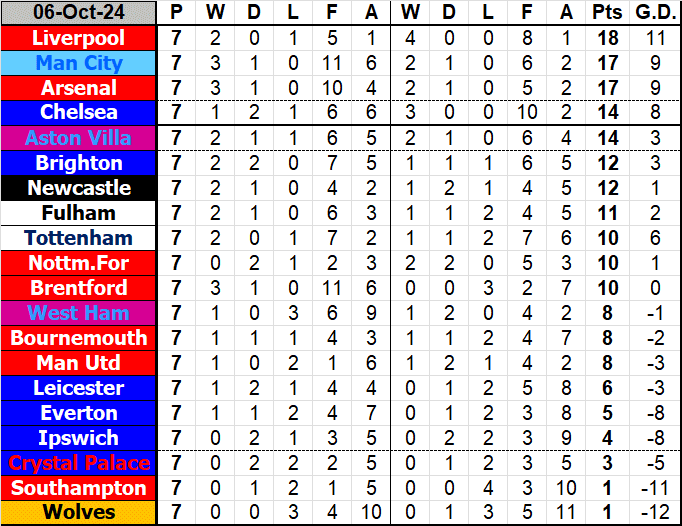Click the Chelsea team name

click(79, 113)
